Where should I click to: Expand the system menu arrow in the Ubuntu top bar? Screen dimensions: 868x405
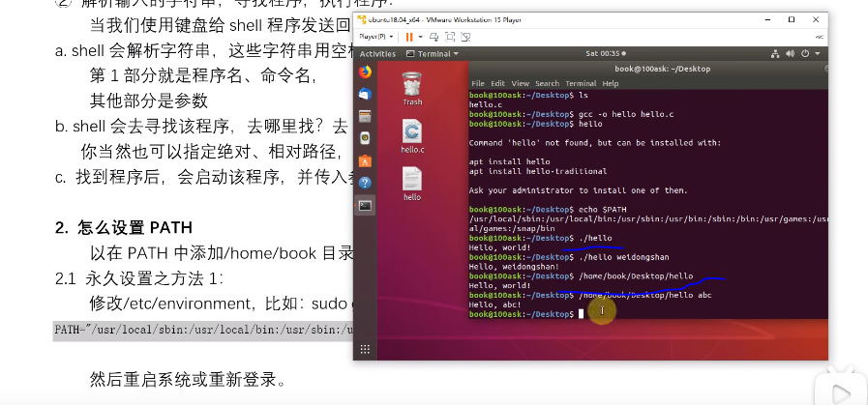point(818,54)
